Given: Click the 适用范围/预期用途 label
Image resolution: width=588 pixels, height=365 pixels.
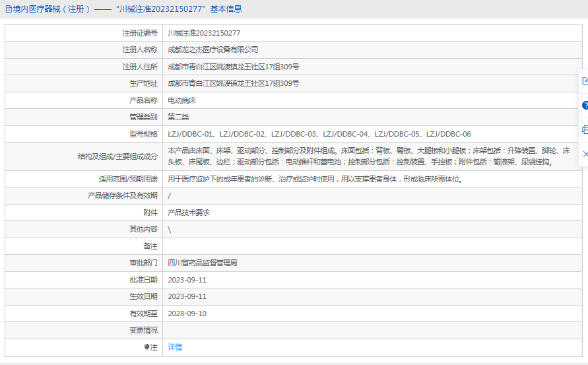Looking at the screenshot, I should [128, 179].
